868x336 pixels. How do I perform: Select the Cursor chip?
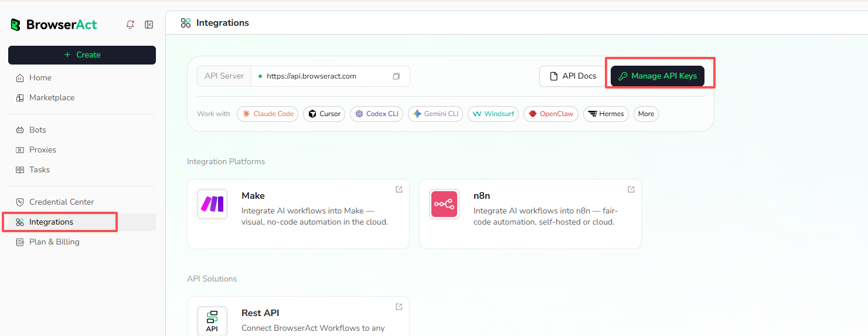pos(324,114)
